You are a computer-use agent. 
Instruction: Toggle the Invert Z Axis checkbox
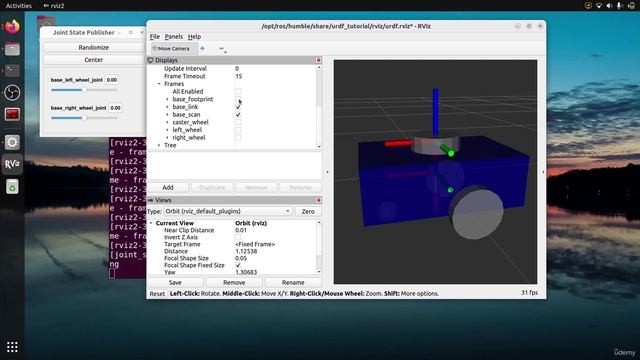[238, 237]
